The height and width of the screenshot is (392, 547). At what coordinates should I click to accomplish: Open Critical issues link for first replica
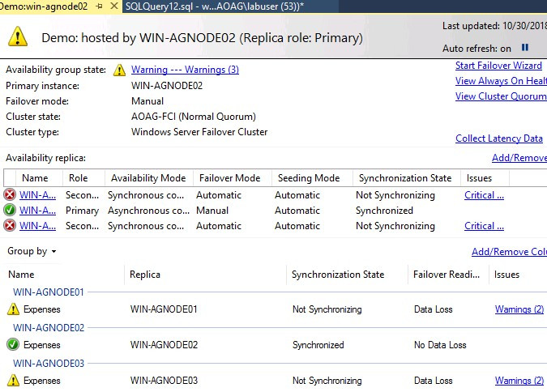pos(484,195)
